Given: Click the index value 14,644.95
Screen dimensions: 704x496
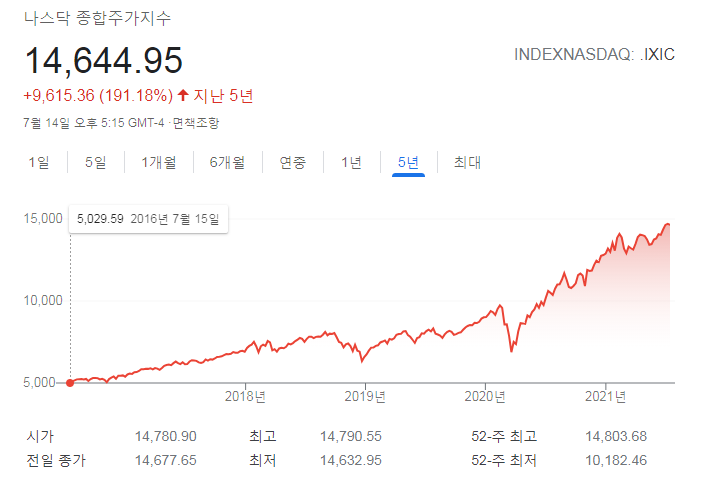Looking at the screenshot, I should pos(104,60).
